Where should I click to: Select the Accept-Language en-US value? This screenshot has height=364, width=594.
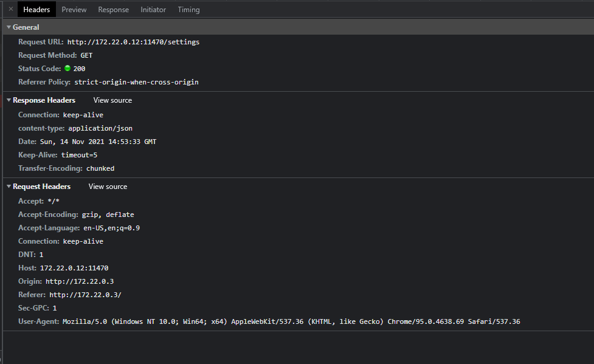111,228
